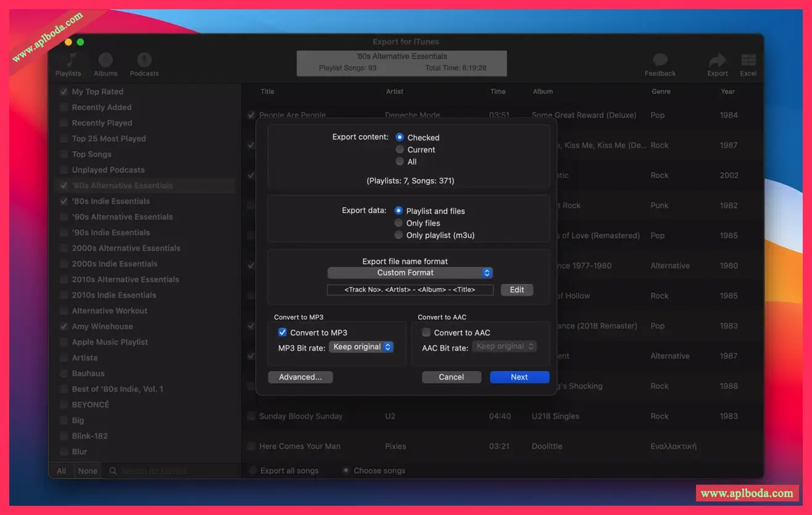Disable the Convert to MP3 checkbox
Viewport: 812px width, 515px height.
[x=283, y=332]
